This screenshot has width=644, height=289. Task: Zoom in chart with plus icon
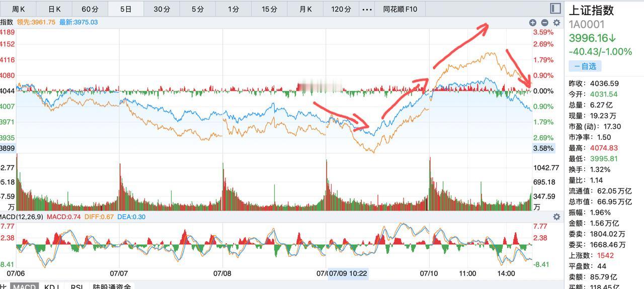tap(533, 23)
